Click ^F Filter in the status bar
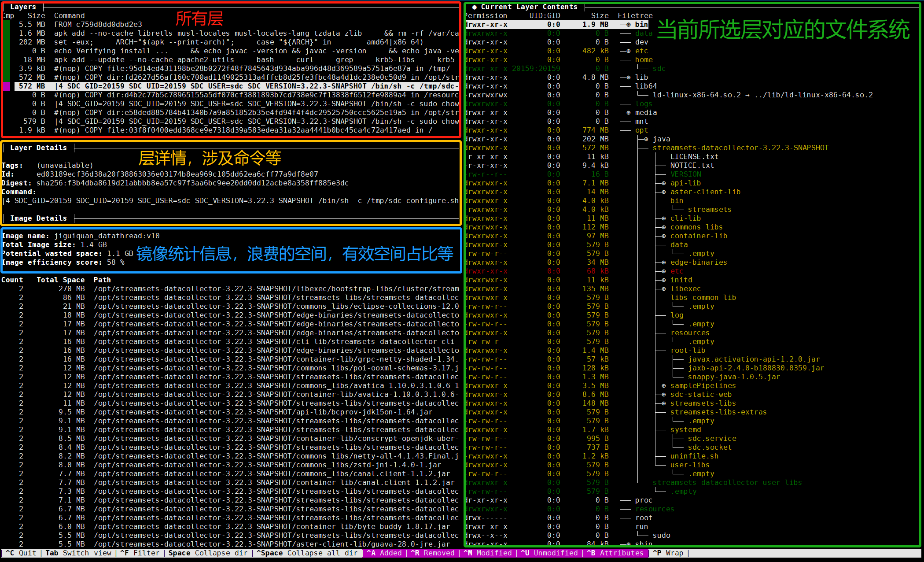The width and height of the screenshot is (924, 562). 140,553
